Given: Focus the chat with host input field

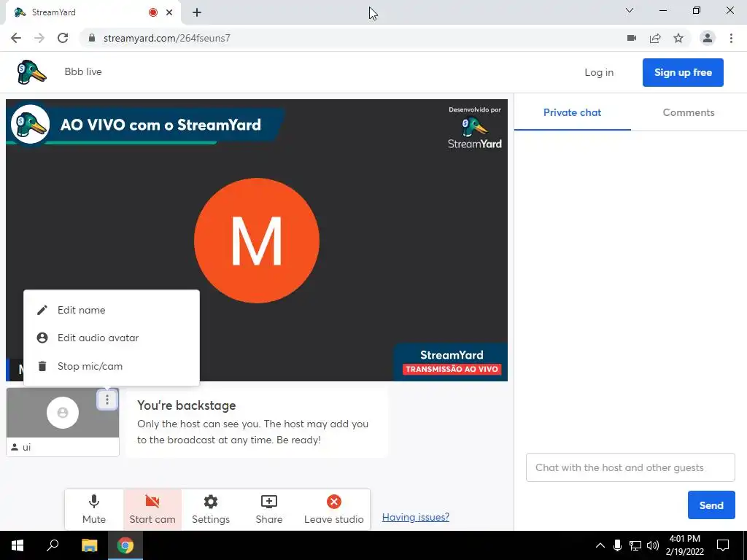Looking at the screenshot, I should [x=630, y=467].
